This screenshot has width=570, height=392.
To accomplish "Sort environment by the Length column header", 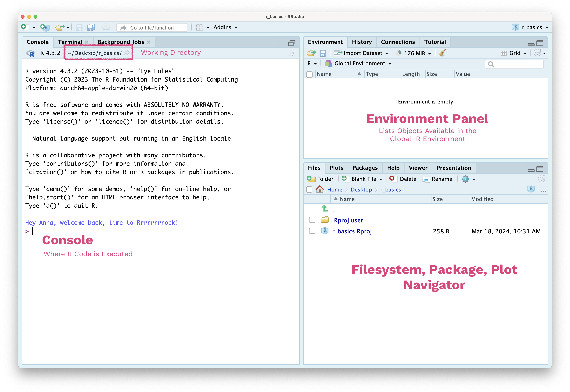I will click(x=413, y=74).
